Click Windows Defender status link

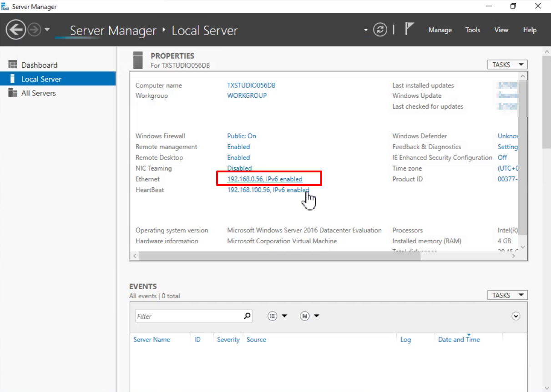(508, 136)
